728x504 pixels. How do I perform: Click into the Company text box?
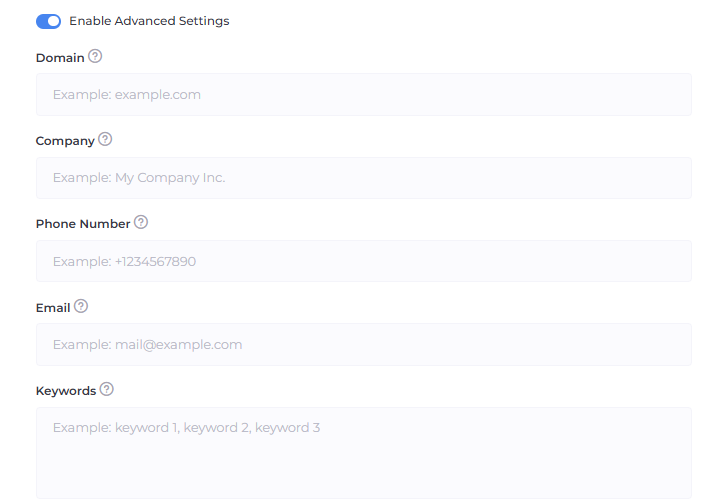pos(364,178)
